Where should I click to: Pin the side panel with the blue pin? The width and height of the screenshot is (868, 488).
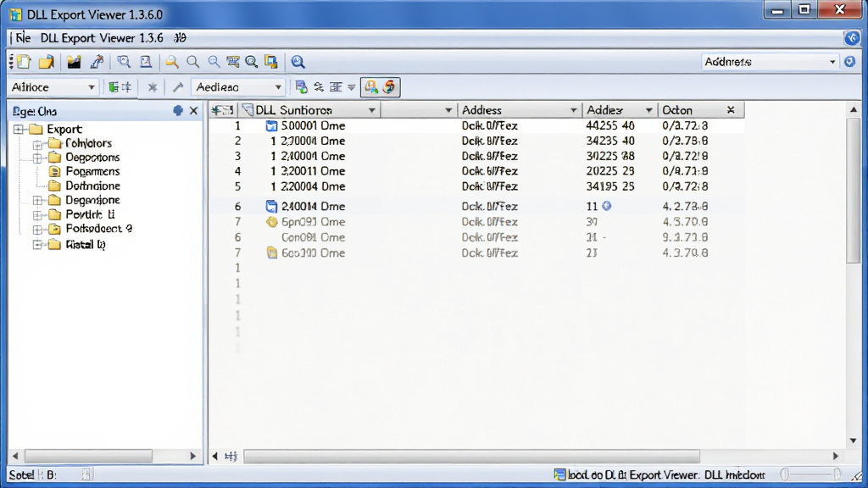coord(178,111)
